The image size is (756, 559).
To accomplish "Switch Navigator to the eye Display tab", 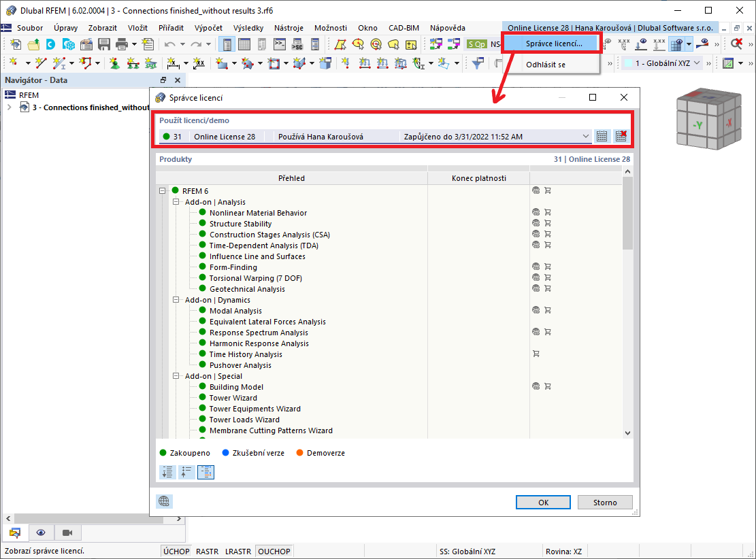I will point(41,532).
